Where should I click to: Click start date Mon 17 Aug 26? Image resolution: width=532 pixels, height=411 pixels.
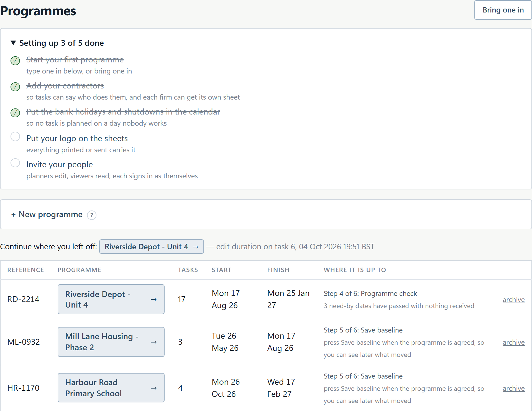226,299
